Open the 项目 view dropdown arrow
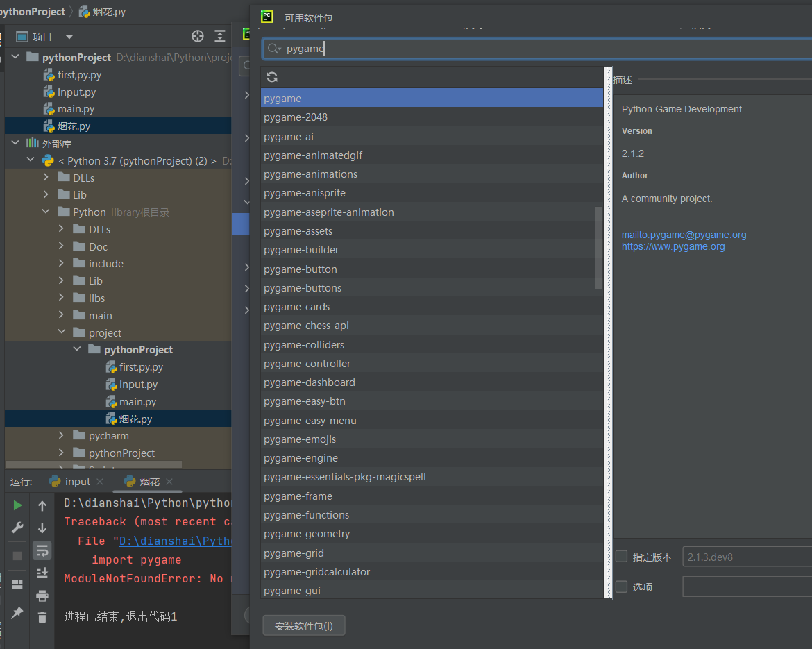Screen dimensions: 812x649 (x=69, y=37)
